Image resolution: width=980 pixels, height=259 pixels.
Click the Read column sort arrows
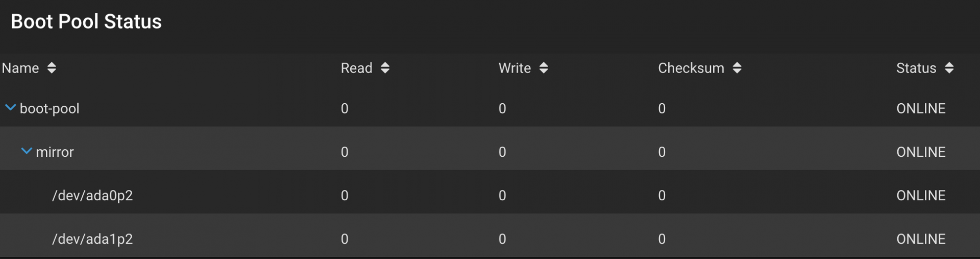(385, 68)
